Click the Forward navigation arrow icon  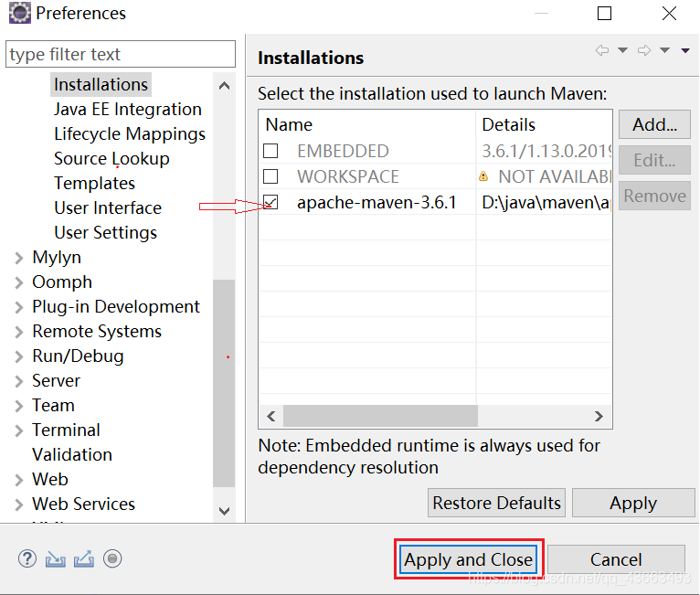pyautogui.click(x=644, y=50)
